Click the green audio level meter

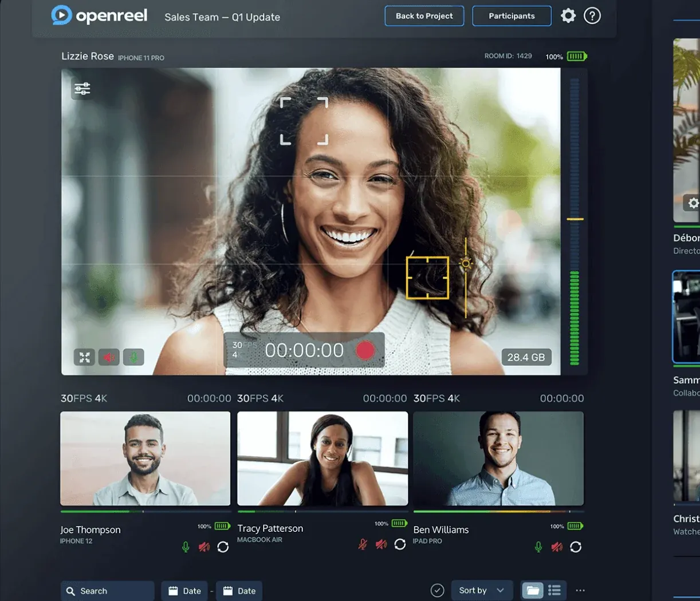(575, 318)
